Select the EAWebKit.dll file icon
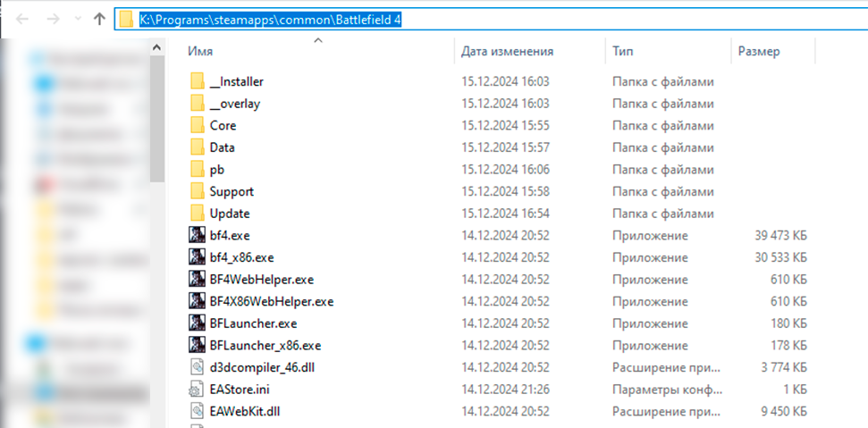The width and height of the screenshot is (868, 428). coord(197,411)
